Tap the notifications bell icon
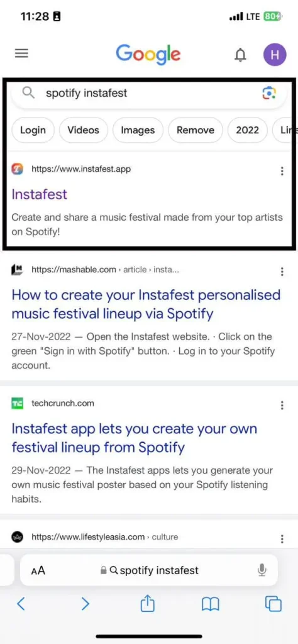 [x=240, y=55]
